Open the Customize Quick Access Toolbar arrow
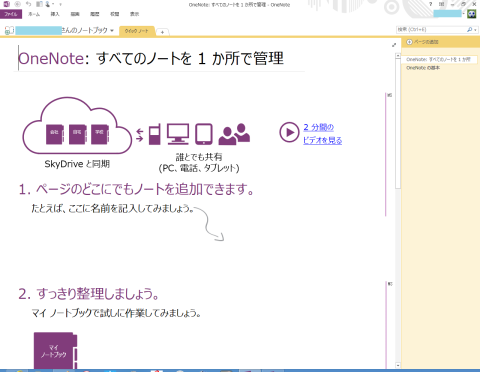This screenshot has width=480, height=372. 60,5
